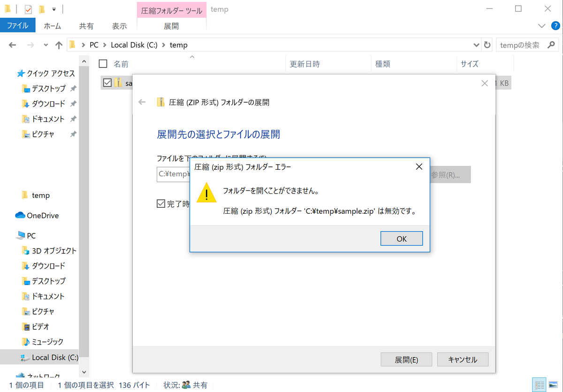
Task: Open the address bar history dropdown
Action: click(x=476, y=45)
